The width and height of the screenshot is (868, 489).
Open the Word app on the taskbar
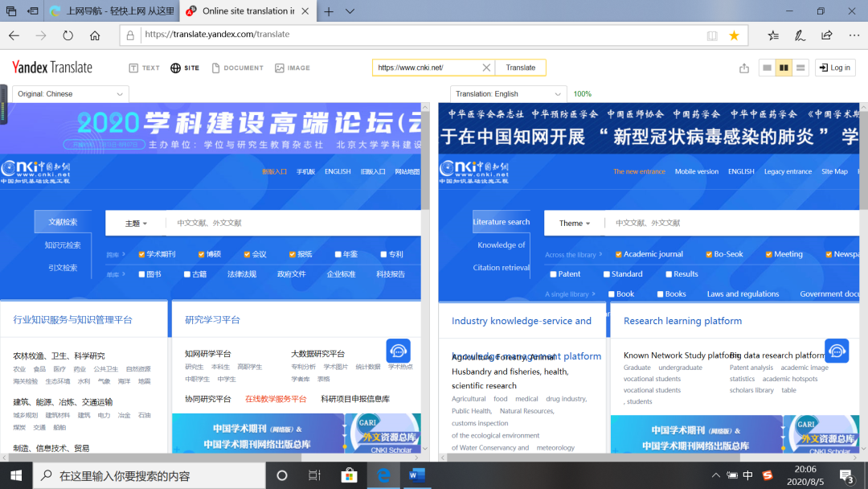pos(417,475)
